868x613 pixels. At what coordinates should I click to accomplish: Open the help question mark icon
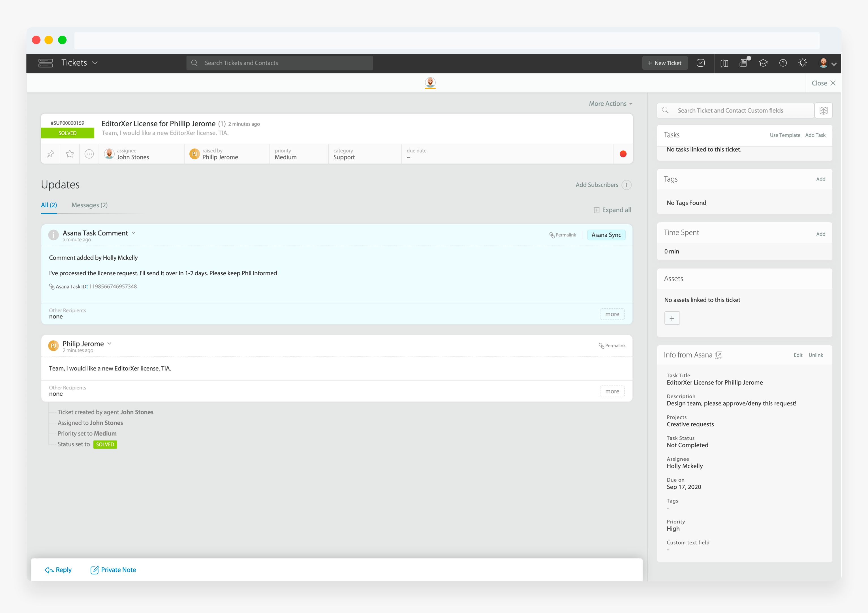783,63
